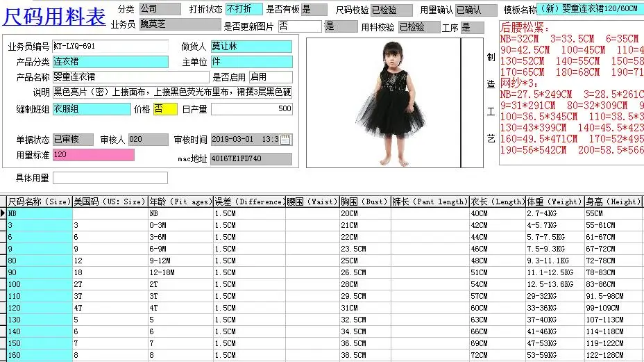
Task: Click the 是否有板 field 是
Action: coord(314,10)
